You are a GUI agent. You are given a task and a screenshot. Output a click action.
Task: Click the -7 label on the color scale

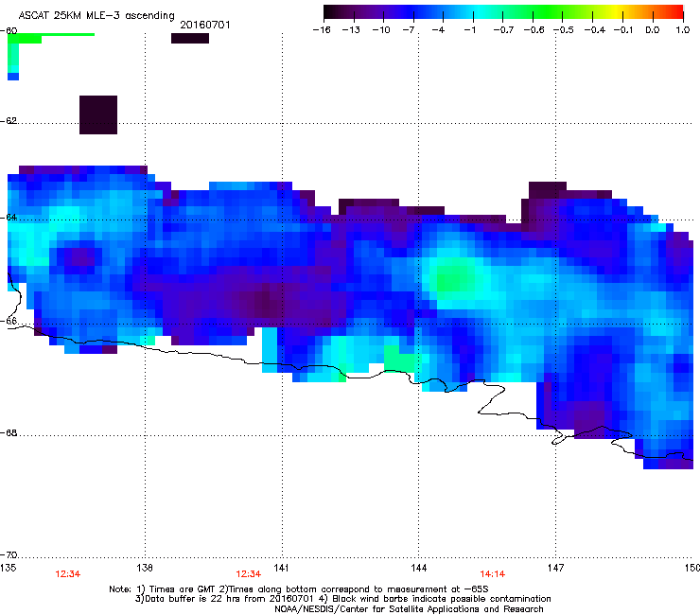coord(409,30)
